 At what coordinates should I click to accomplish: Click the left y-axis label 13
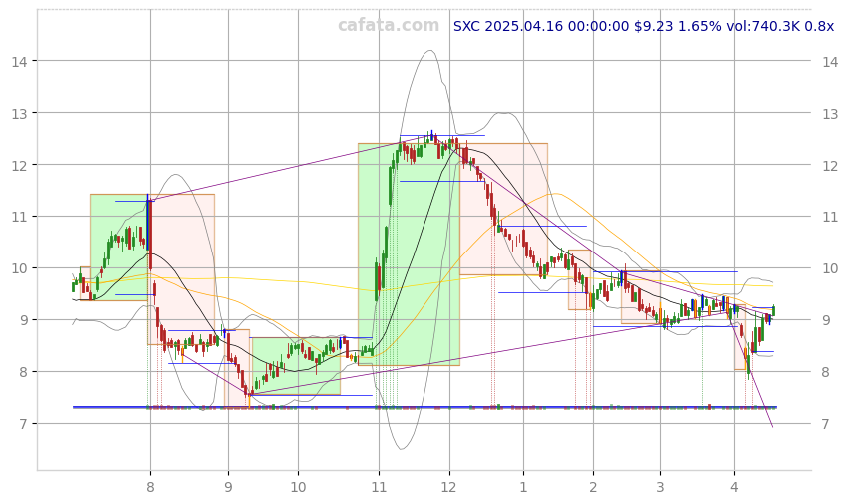[19, 114]
